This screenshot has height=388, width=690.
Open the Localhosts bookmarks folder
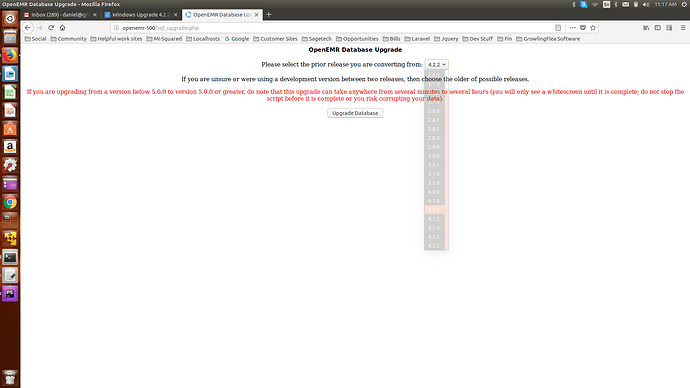coord(203,39)
